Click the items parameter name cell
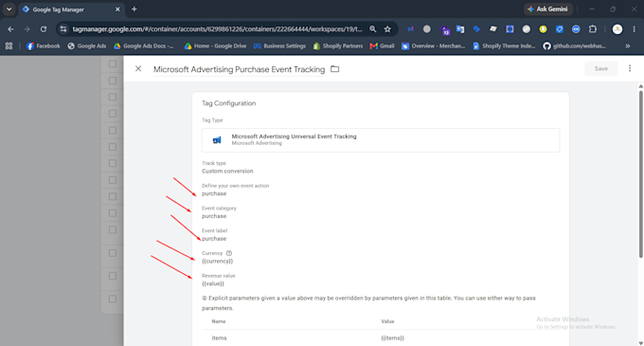 click(220, 337)
